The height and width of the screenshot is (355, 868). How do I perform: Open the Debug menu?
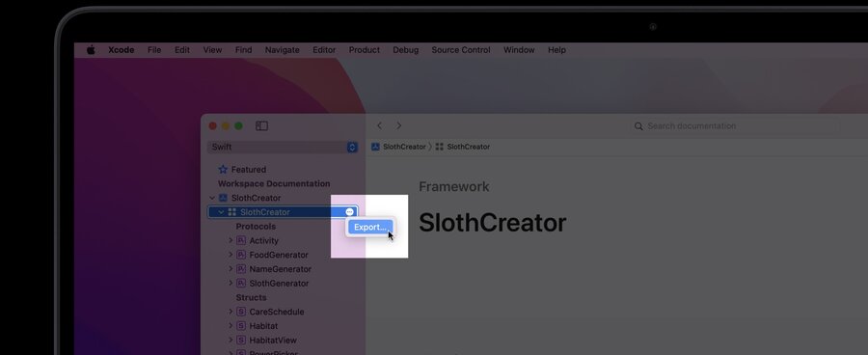[x=406, y=50]
